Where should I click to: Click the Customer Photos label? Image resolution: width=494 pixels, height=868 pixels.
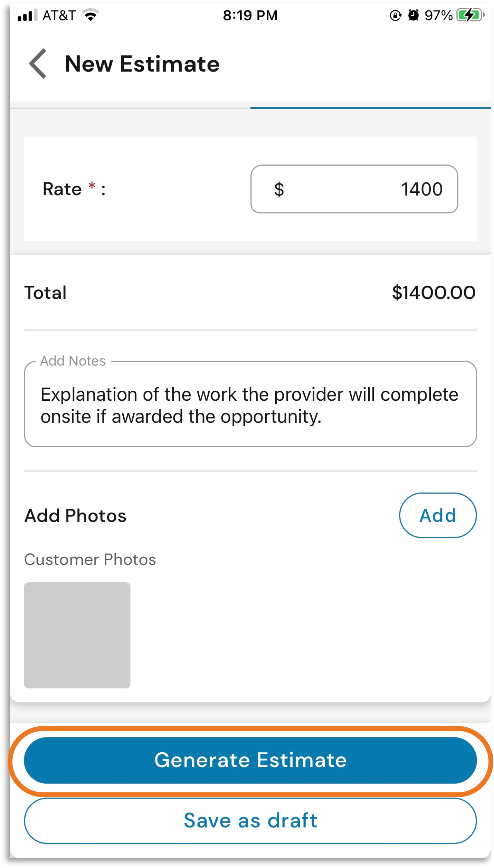pos(90,559)
